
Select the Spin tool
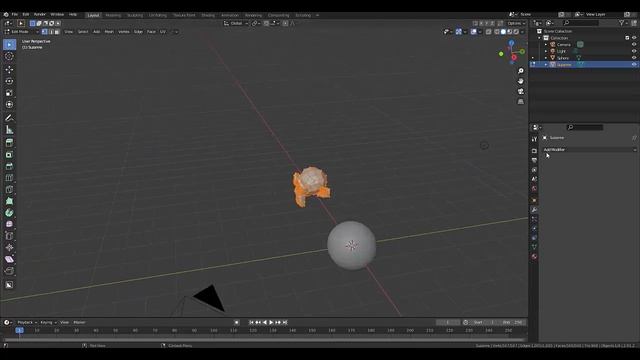pyautogui.click(x=9, y=213)
